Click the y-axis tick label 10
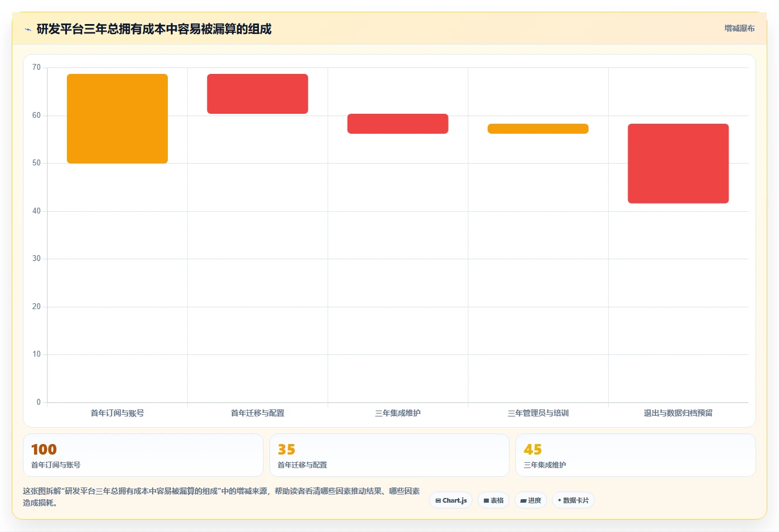 pyautogui.click(x=36, y=354)
